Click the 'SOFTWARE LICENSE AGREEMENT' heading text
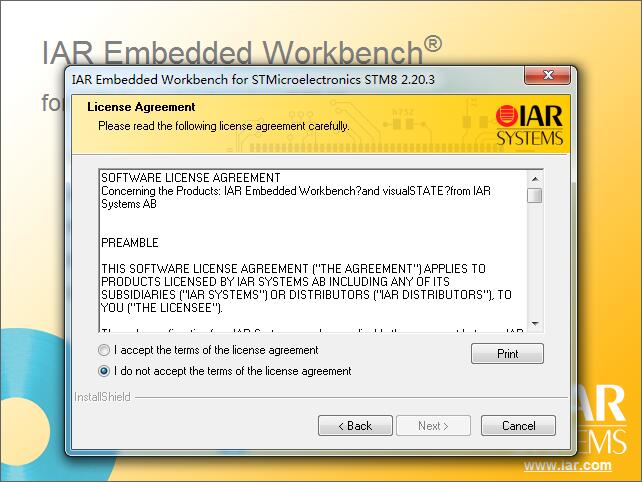Screen dimensions: 642x482 point(191,178)
